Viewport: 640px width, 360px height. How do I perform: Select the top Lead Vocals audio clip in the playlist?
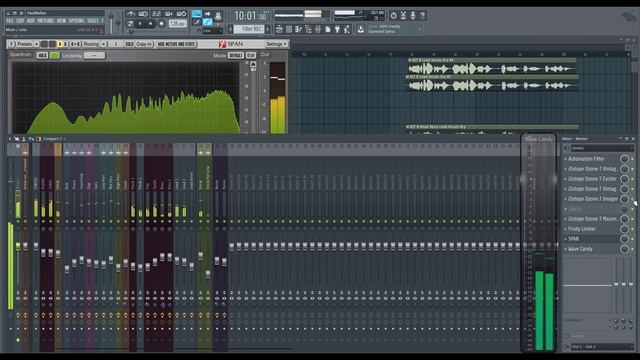[492, 67]
